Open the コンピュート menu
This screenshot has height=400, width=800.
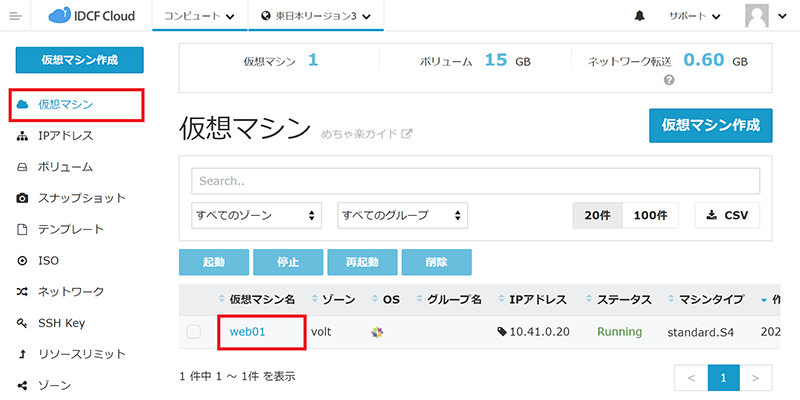(x=200, y=17)
